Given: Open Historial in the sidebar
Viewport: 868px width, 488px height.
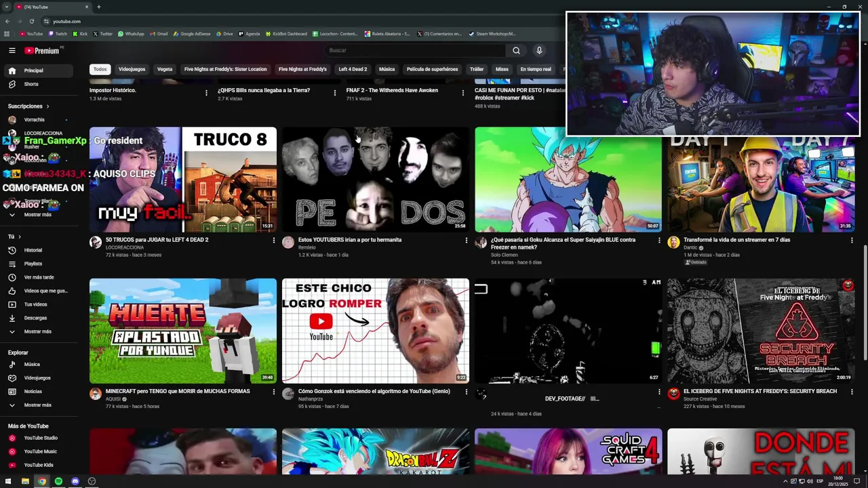Looking at the screenshot, I should 33,250.
